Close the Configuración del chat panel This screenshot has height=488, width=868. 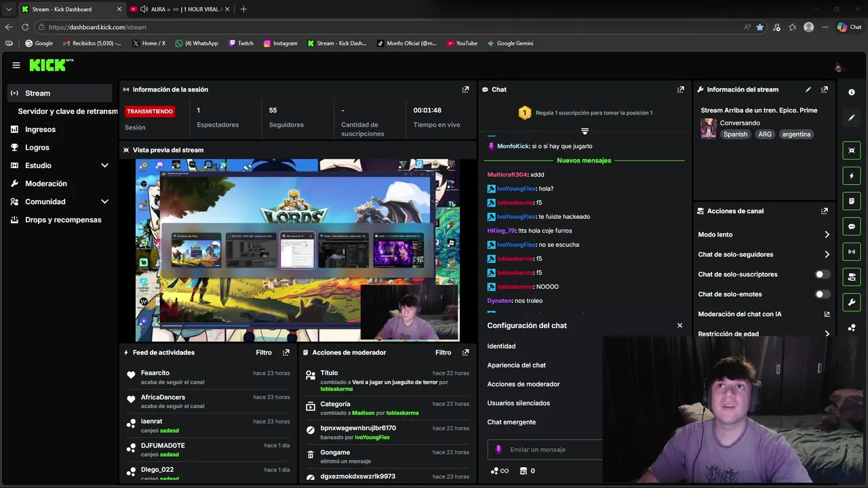tap(679, 325)
